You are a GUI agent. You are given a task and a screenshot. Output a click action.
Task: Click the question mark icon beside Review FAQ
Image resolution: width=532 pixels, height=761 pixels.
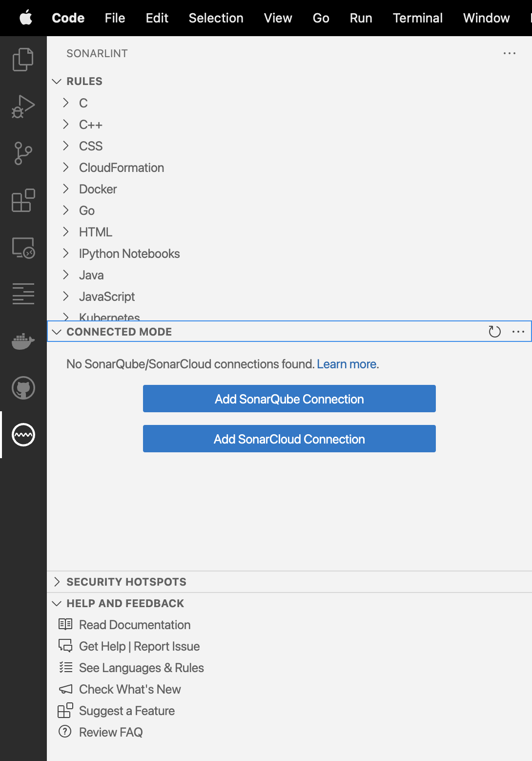pyautogui.click(x=65, y=731)
